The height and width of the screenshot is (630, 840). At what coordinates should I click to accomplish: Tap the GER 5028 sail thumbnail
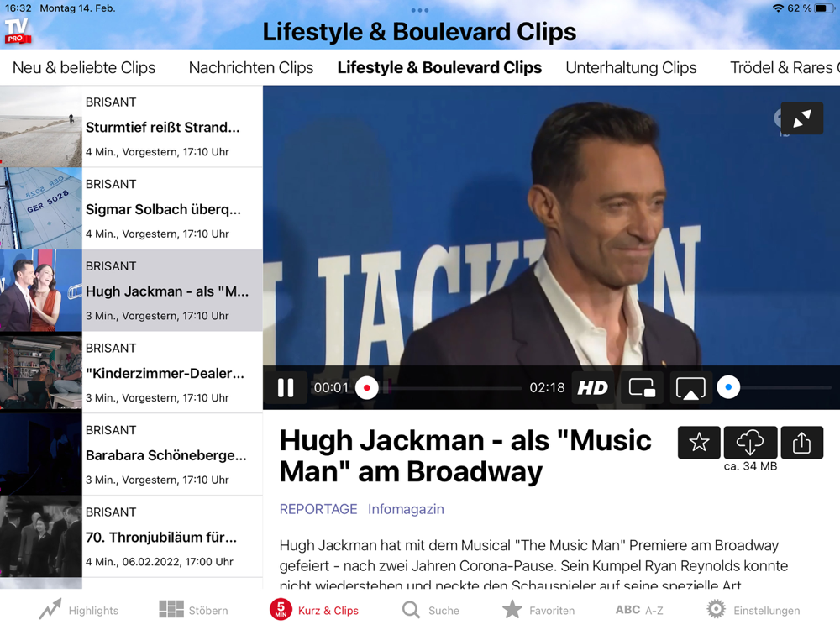point(40,208)
